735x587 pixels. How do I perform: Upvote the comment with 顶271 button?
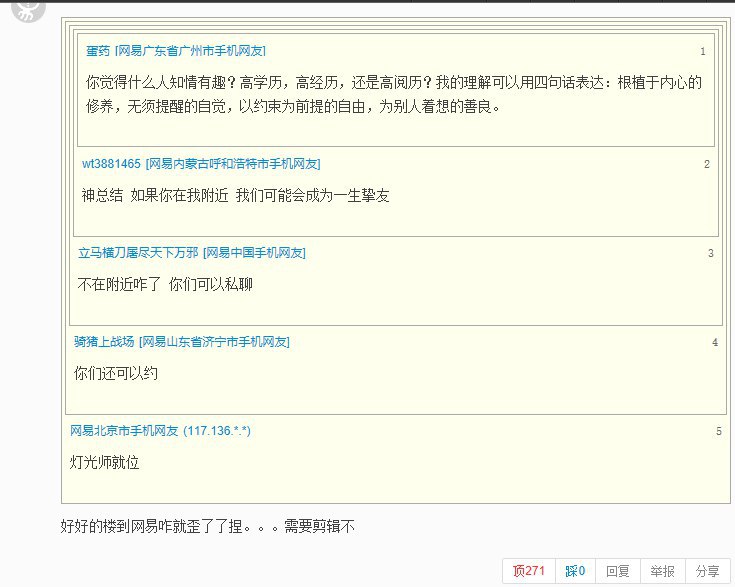528,571
